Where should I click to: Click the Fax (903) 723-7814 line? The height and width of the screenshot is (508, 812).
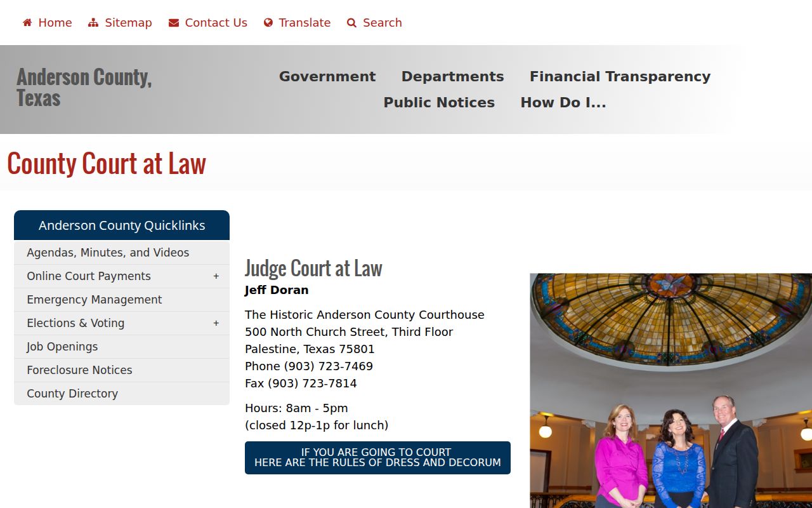(301, 384)
